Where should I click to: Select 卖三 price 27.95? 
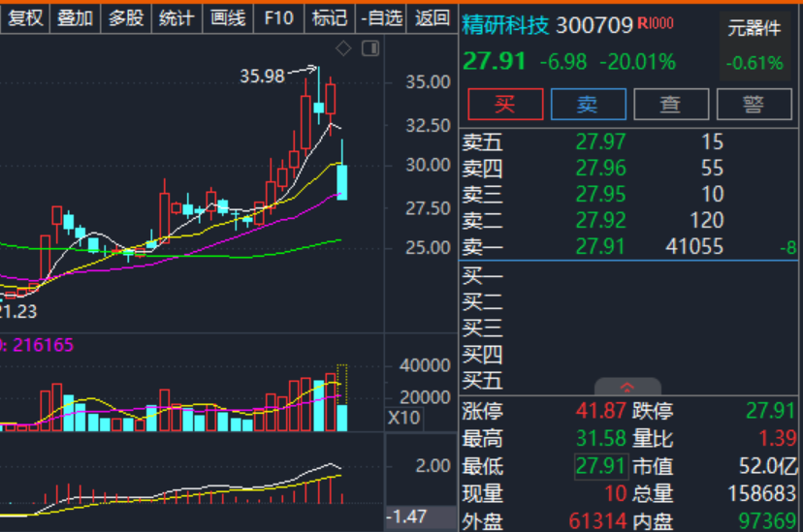(x=600, y=195)
